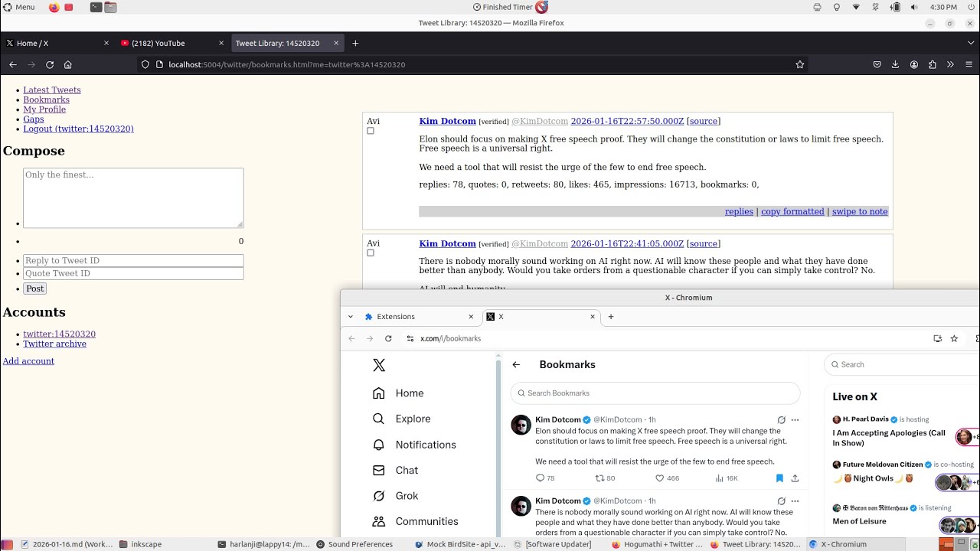Image resolution: width=980 pixels, height=551 pixels.
Task: Open Firefox account icon
Action: click(914, 65)
